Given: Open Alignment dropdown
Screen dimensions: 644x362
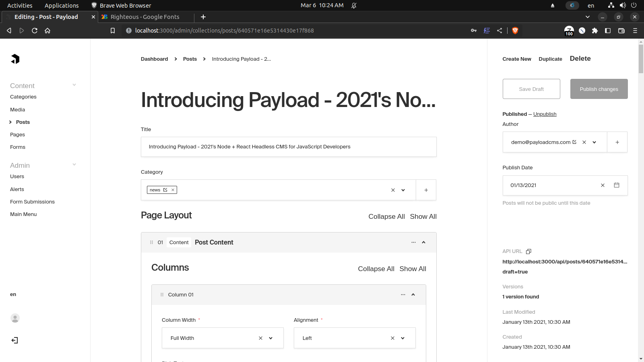Looking at the screenshot, I should tap(402, 338).
